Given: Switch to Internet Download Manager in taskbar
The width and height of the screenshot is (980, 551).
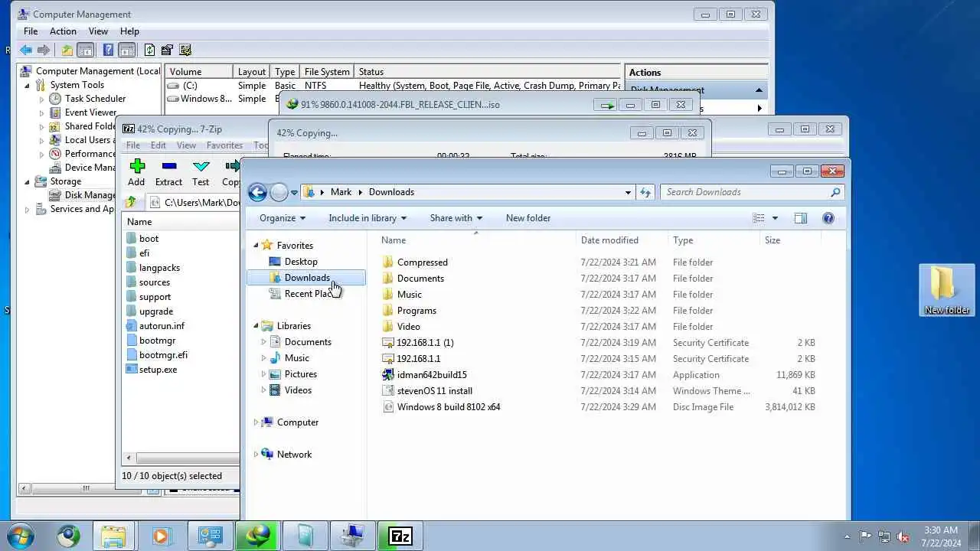Looking at the screenshot, I should click(257, 536).
